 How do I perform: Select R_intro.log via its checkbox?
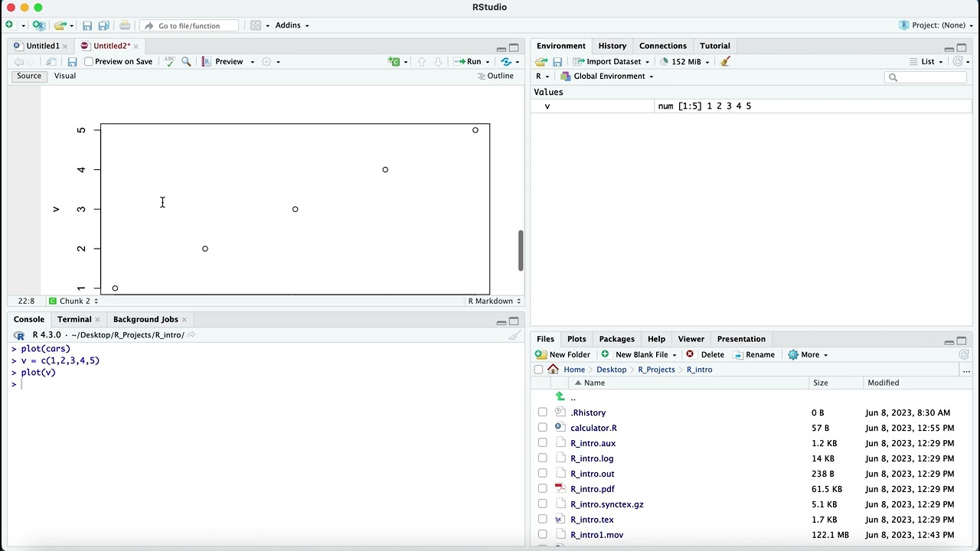(x=542, y=458)
